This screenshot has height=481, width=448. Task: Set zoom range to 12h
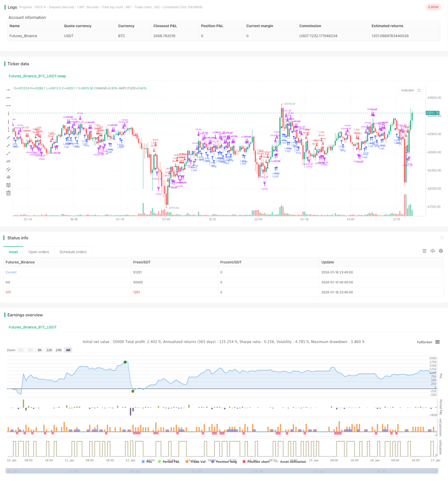click(49, 350)
